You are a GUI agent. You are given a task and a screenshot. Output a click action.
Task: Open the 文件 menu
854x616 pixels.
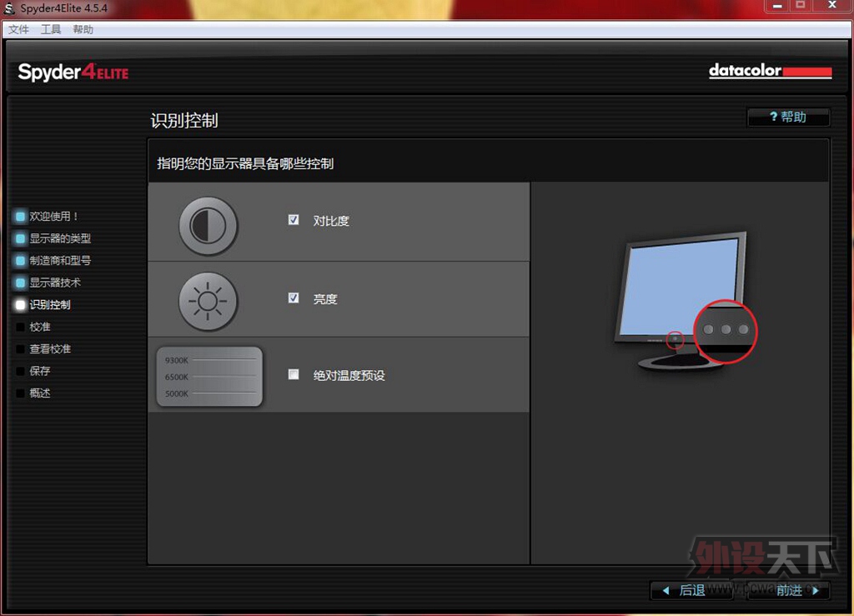[x=18, y=29]
